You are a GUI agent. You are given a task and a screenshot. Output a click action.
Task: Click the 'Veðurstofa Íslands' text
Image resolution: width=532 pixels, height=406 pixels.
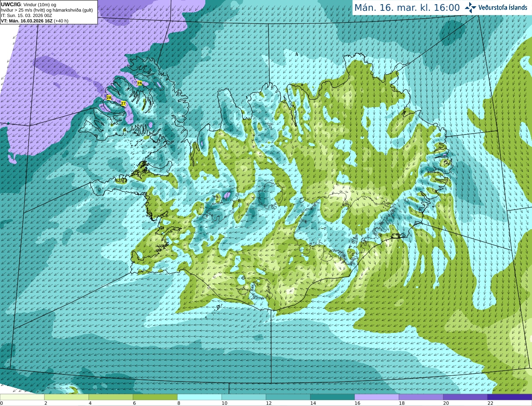502,7
